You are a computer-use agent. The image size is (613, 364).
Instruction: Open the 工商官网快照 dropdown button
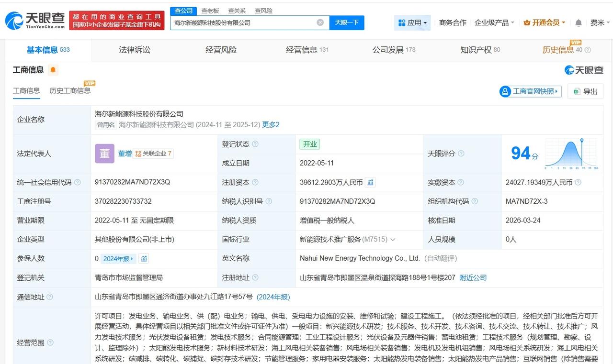531,91
